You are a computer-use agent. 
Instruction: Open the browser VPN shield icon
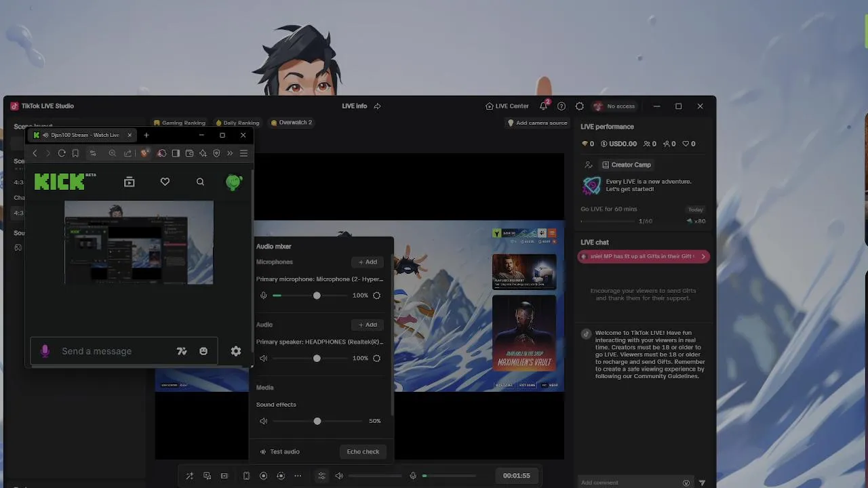(x=216, y=153)
